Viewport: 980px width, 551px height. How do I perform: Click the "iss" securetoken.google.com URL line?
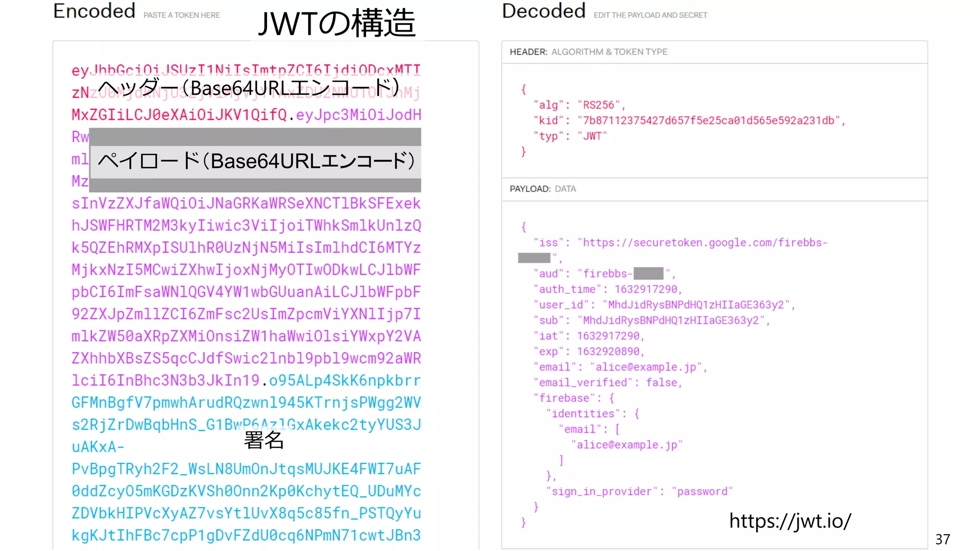pyautogui.click(x=680, y=242)
